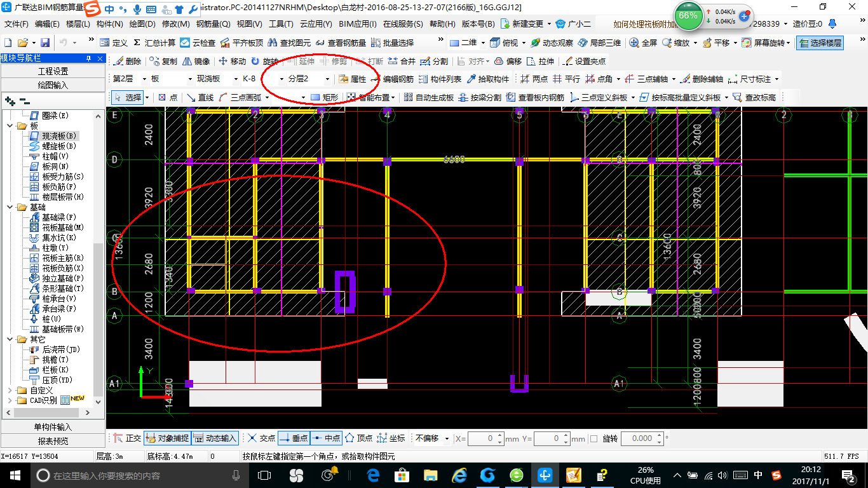Click the 定义 define toolbar icon
This screenshot has height=488, width=868.
[114, 43]
